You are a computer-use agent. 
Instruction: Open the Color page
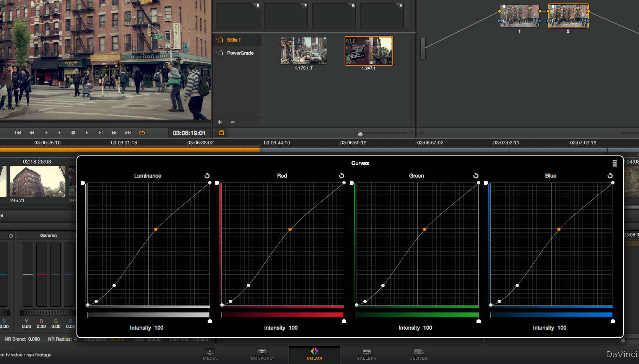click(314, 354)
